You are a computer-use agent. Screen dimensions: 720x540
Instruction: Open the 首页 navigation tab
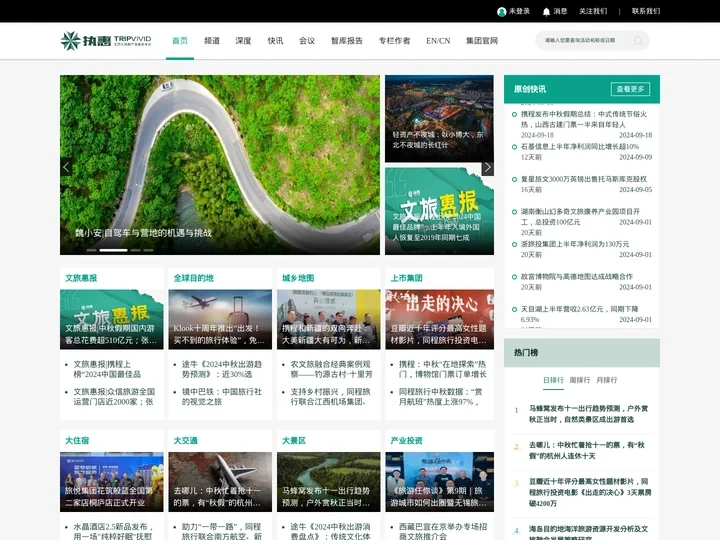pyautogui.click(x=180, y=41)
